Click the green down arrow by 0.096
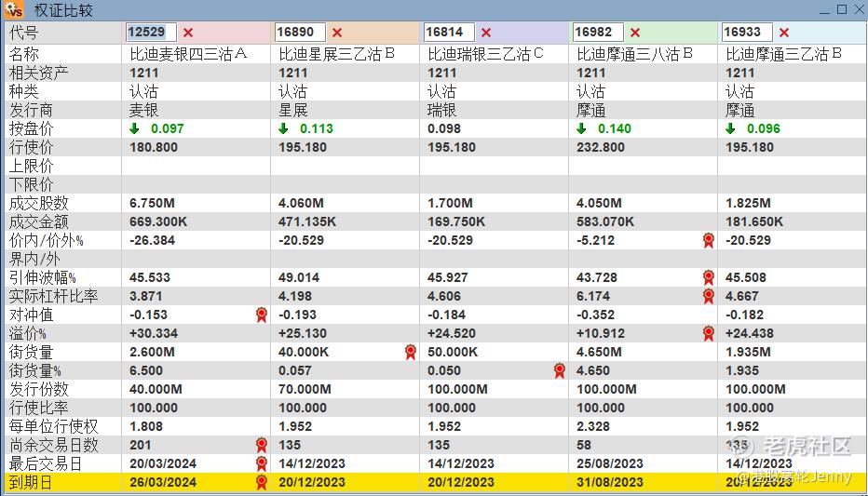Viewport: 868px width, 496px height. [729, 128]
